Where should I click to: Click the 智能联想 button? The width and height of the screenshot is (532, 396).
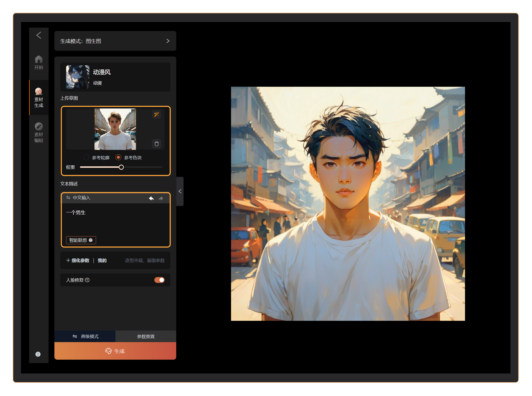tap(81, 240)
